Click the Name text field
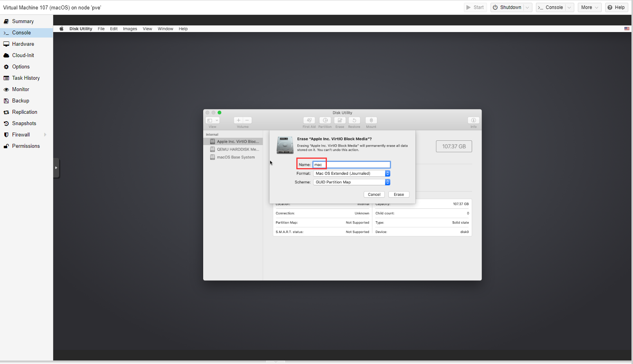633x364 pixels. pyautogui.click(x=356, y=165)
